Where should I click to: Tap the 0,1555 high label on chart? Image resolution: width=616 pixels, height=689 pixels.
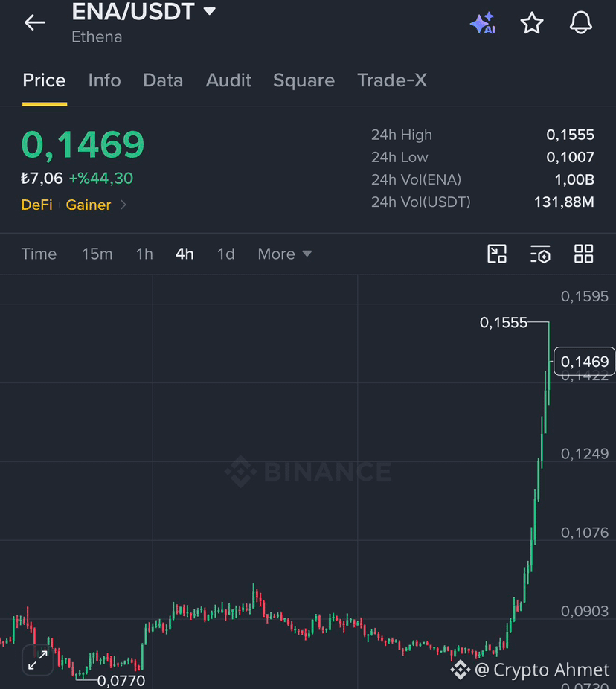click(x=504, y=323)
